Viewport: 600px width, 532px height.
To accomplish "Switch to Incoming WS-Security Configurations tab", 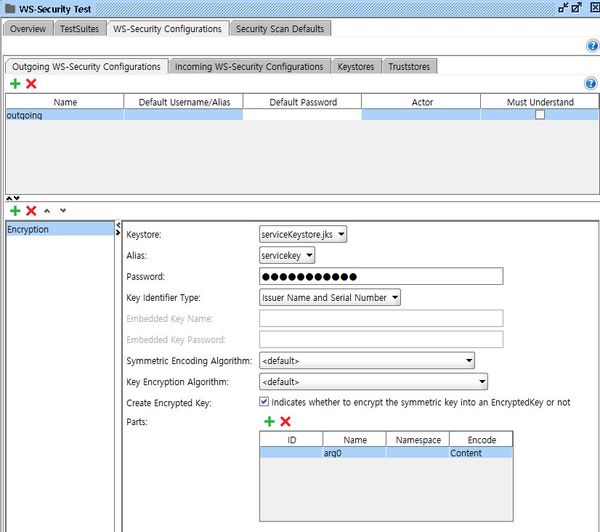I will [249, 66].
